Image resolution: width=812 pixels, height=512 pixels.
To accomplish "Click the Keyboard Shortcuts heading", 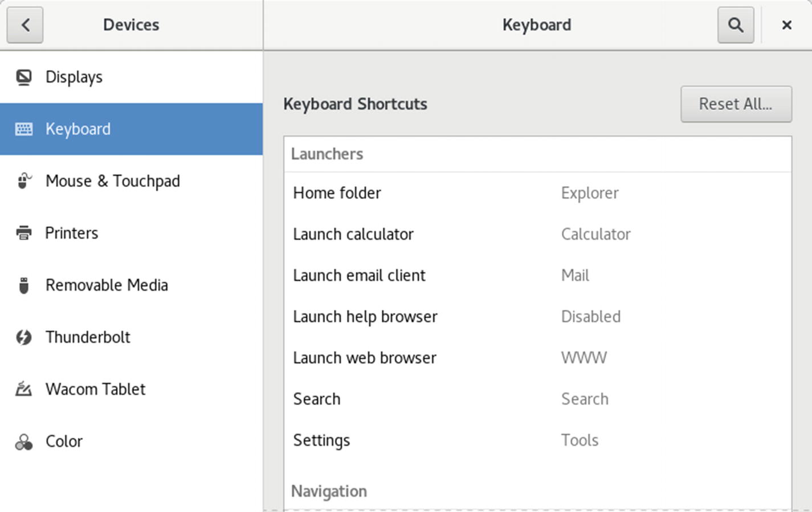I will click(x=355, y=104).
